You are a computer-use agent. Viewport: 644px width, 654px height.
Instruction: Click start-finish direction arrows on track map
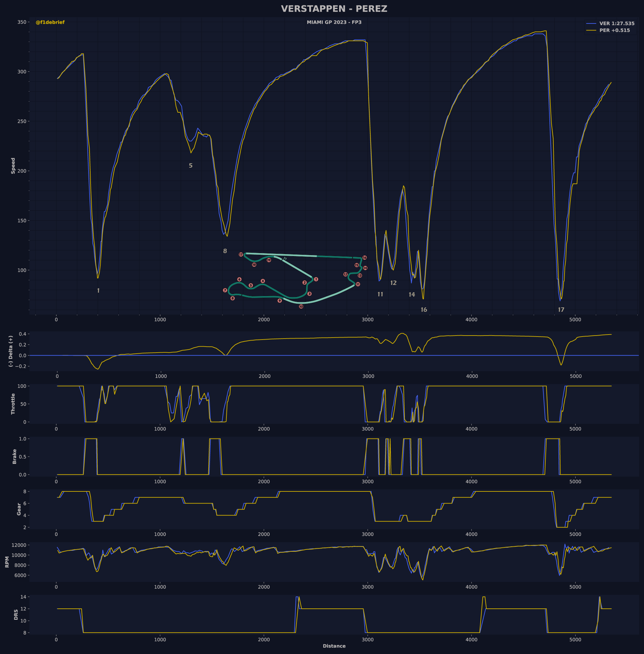(285, 258)
